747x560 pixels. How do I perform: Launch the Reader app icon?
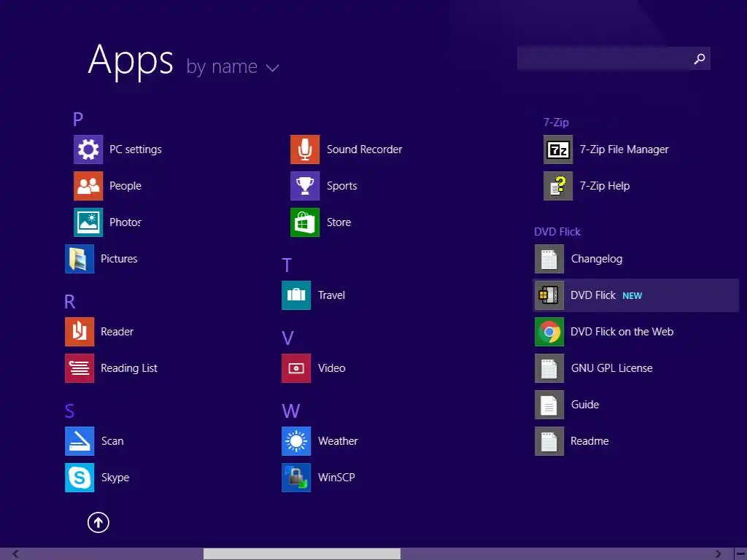pos(80,332)
